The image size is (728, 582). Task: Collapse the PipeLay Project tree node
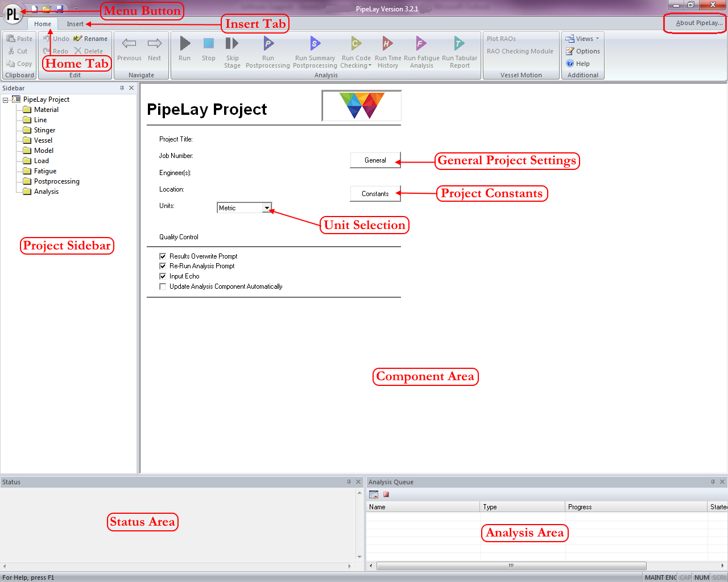5,100
